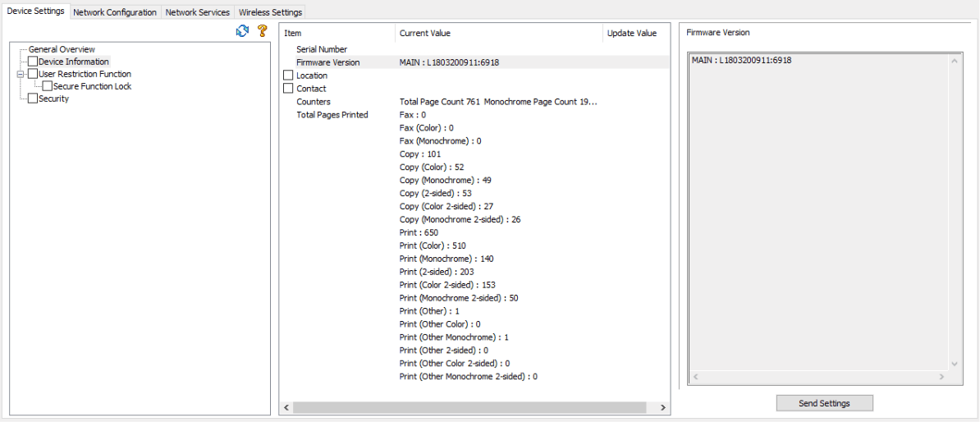Click the firmware box scroll down arrow
980x422 pixels.
point(953,364)
